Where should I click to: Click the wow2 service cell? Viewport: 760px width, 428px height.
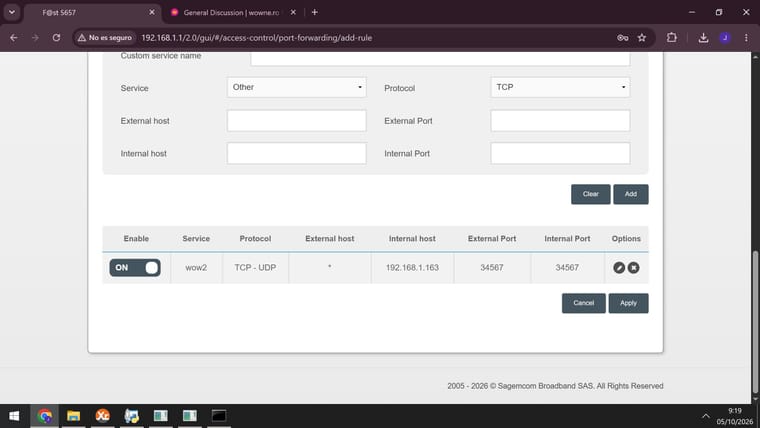196,268
